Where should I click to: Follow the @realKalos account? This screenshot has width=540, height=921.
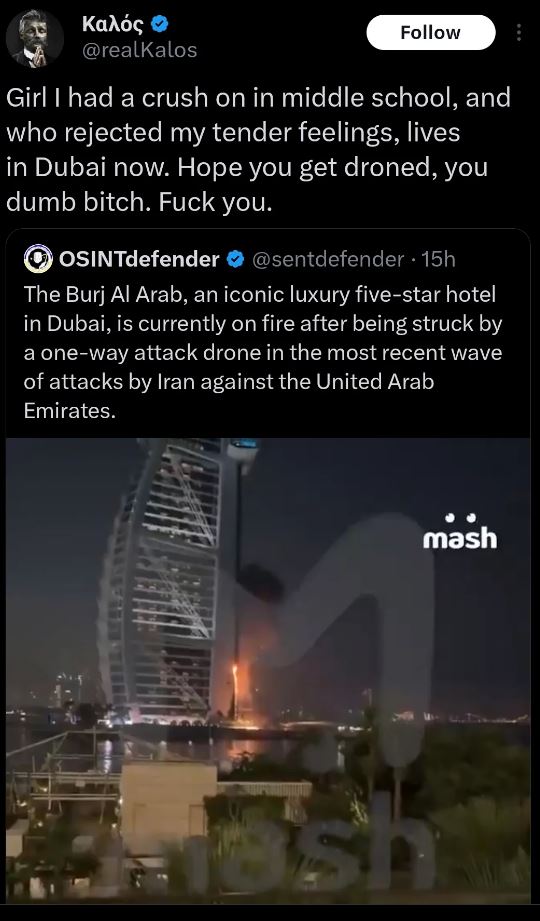pos(431,32)
